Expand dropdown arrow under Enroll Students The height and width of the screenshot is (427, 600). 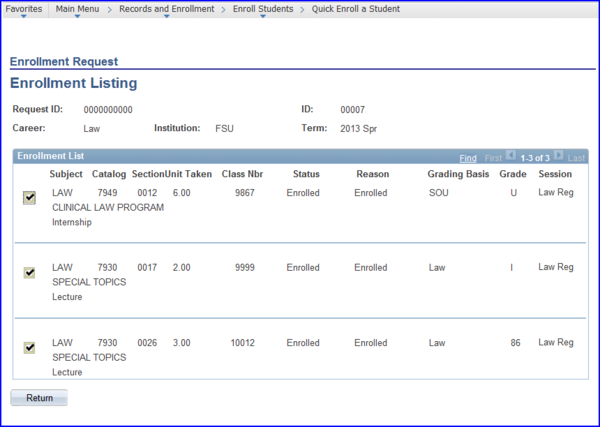[x=263, y=16]
